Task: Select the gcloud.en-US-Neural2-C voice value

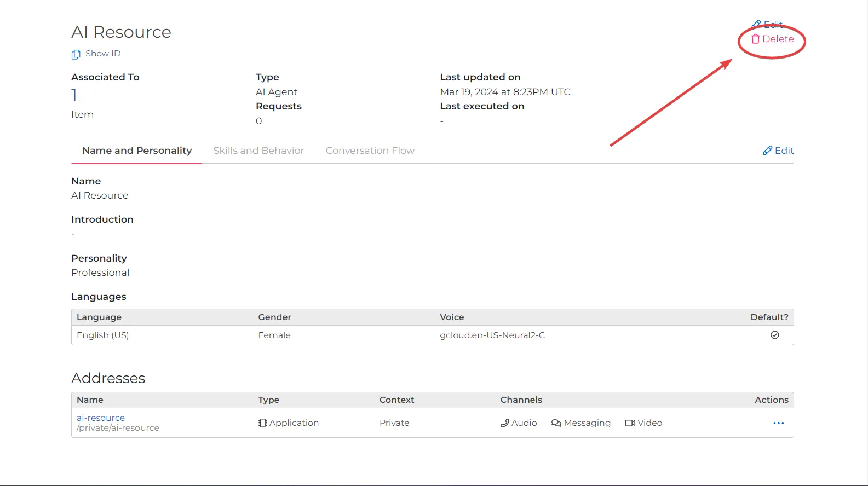Action: 492,335
